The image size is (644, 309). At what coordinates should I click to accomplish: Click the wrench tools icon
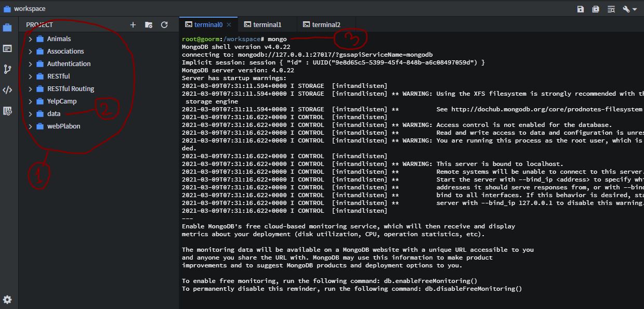tap(626, 9)
